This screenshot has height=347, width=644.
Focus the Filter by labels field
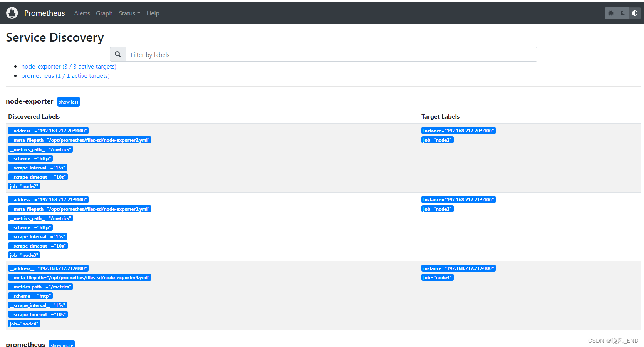pyautogui.click(x=331, y=54)
